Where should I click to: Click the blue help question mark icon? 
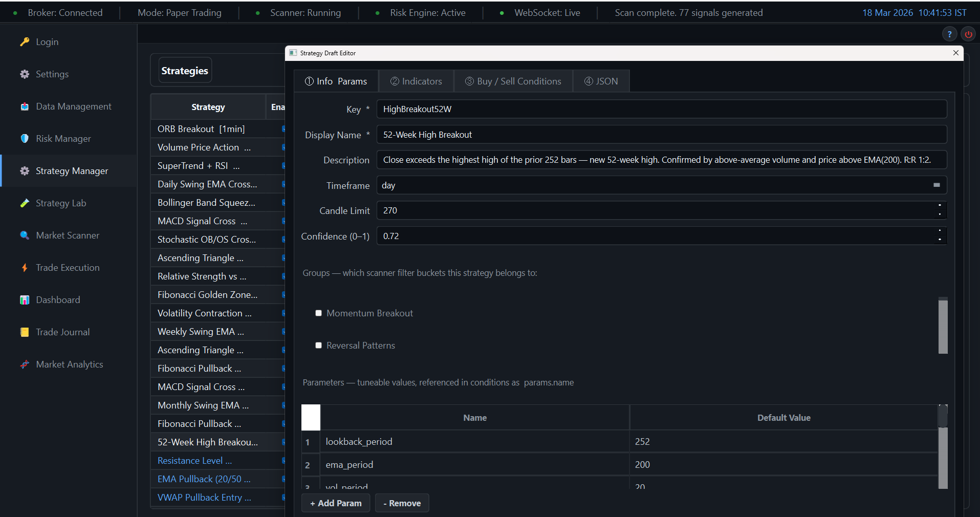949,34
